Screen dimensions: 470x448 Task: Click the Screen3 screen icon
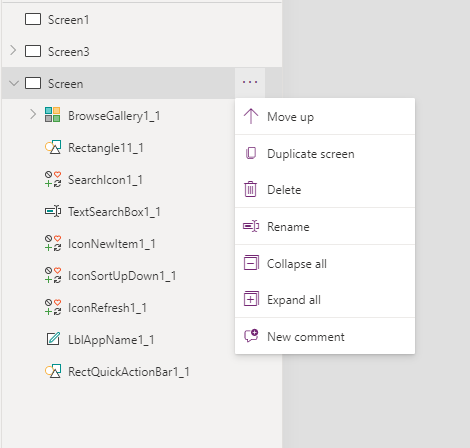pyautogui.click(x=33, y=51)
